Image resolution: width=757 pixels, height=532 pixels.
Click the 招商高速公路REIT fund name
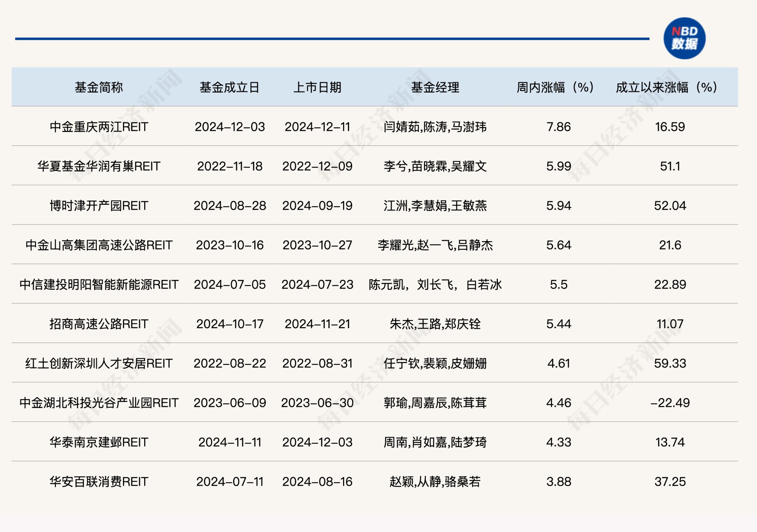click(99, 324)
